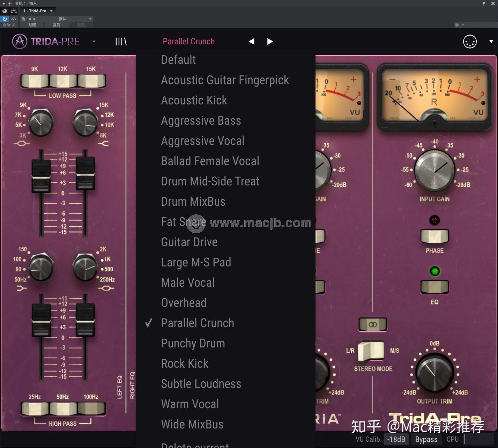Click the plugin settings gear icon
498x448 pixels.
pyautogui.click(x=456, y=25)
